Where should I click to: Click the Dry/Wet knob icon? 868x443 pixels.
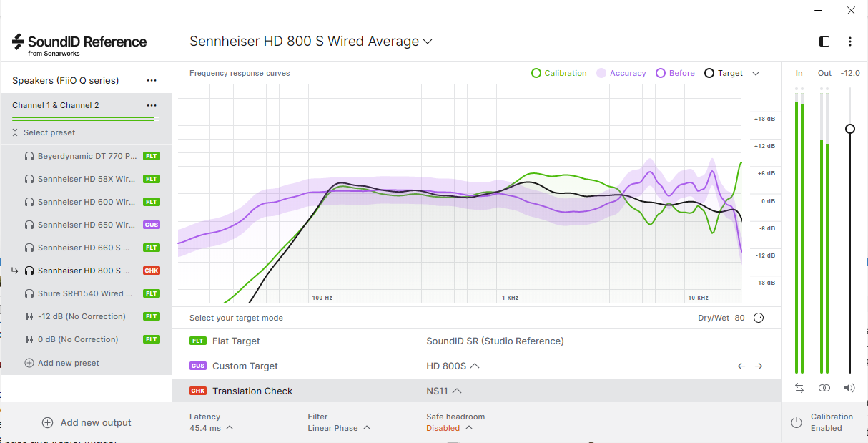point(759,318)
